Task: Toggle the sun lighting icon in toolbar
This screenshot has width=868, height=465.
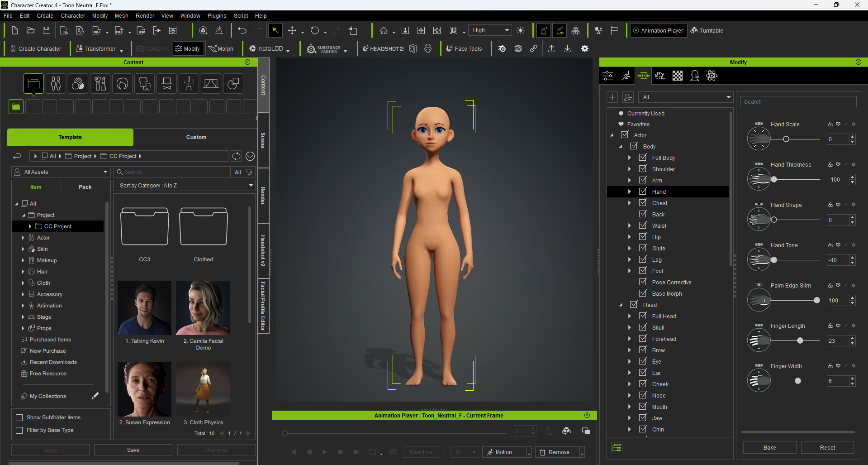Action: 521,30
